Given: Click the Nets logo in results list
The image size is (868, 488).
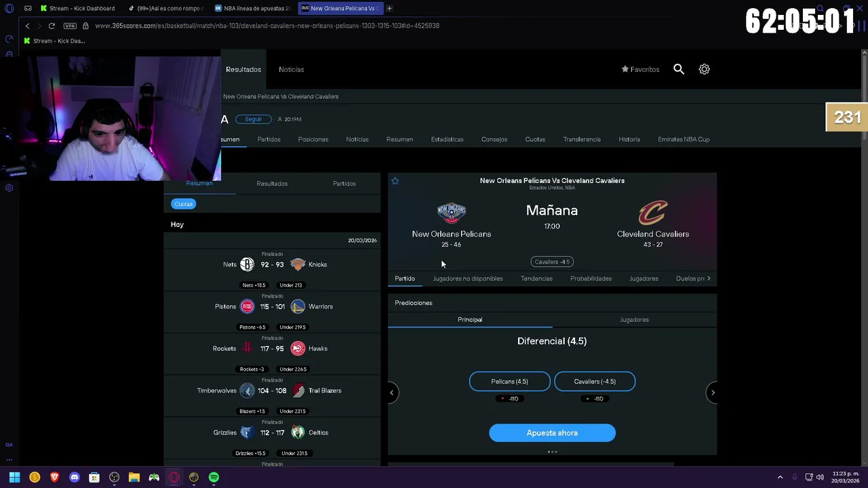Looking at the screenshot, I should click(x=247, y=264).
